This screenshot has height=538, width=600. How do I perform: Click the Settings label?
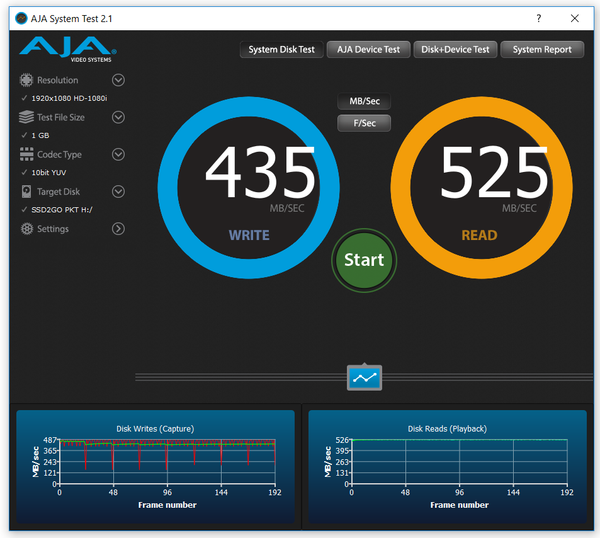53,229
